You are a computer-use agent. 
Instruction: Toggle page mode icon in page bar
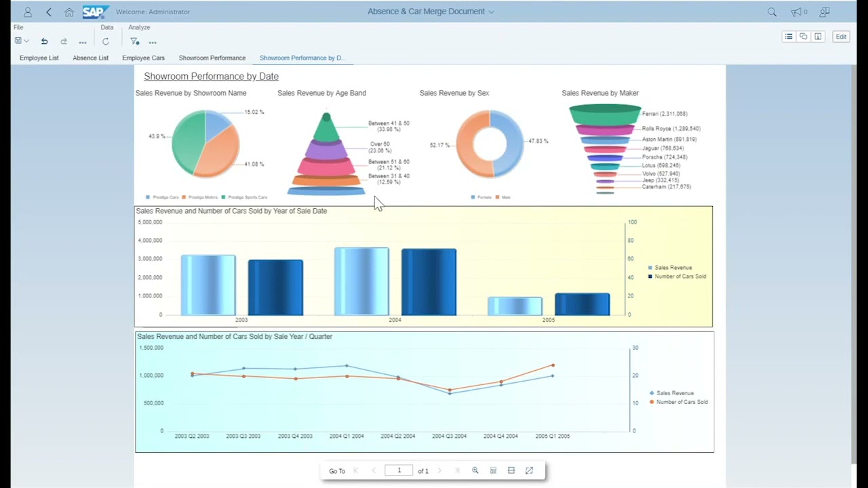[511, 470]
